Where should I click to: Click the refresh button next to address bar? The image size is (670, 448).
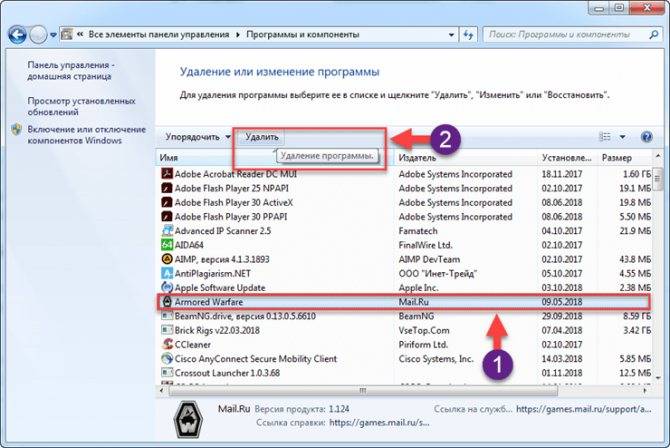point(468,35)
